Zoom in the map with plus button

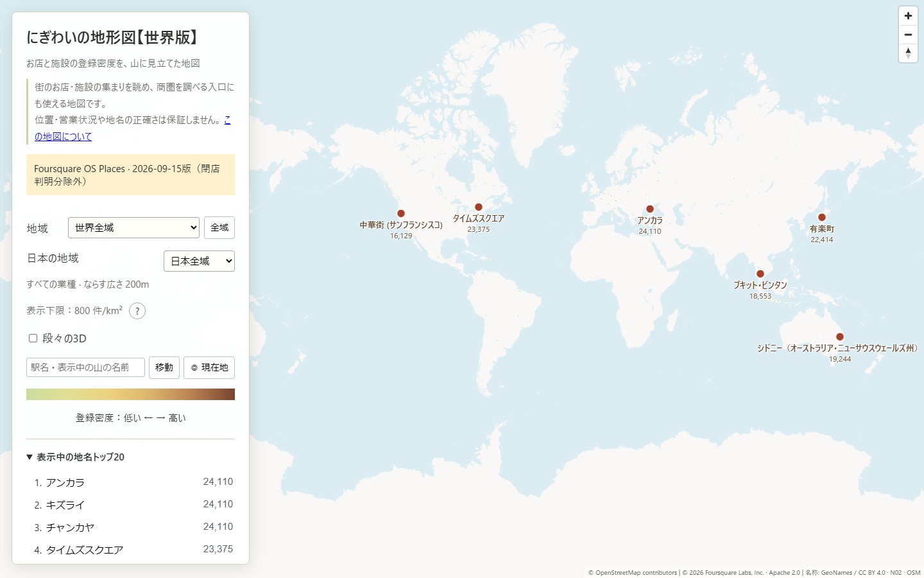(x=908, y=16)
